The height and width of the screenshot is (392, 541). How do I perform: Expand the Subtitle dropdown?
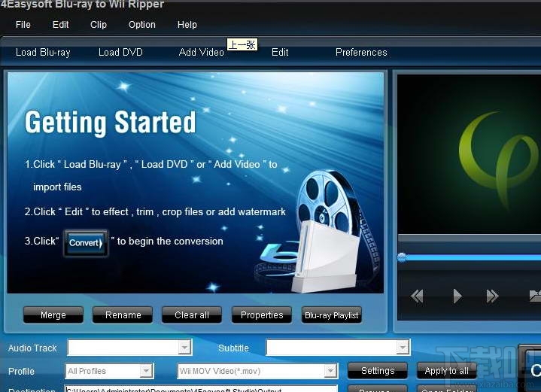point(403,348)
